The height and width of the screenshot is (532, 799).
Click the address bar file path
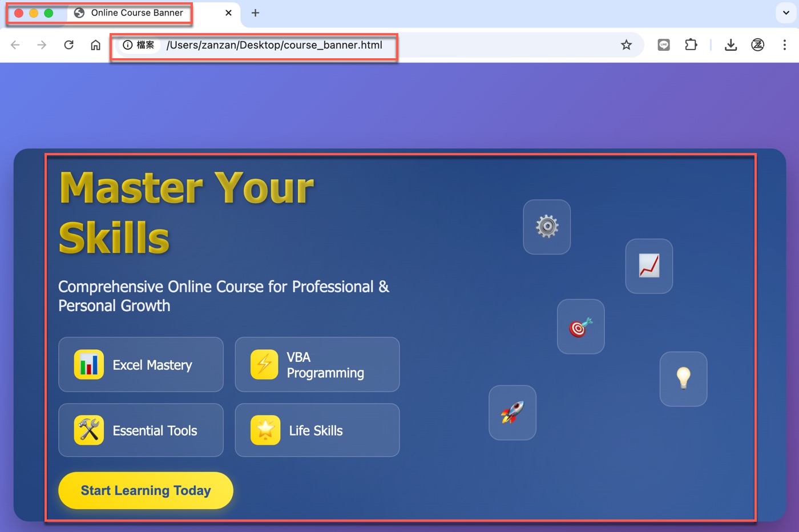click(x=275, y=45)
